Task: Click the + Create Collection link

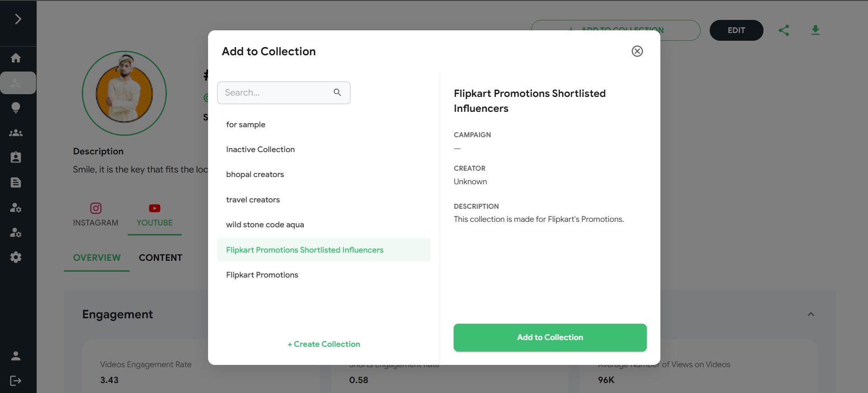Action: click(x=324, y=344)
